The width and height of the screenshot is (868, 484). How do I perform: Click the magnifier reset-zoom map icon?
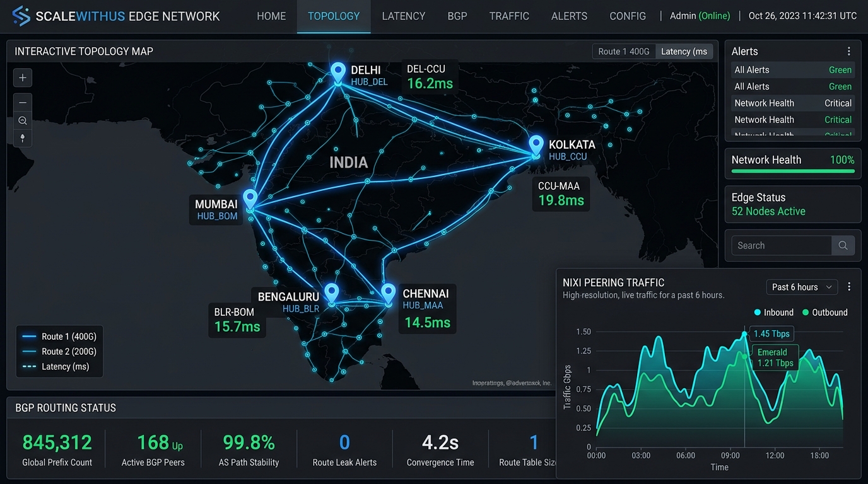tap(23, 120)
